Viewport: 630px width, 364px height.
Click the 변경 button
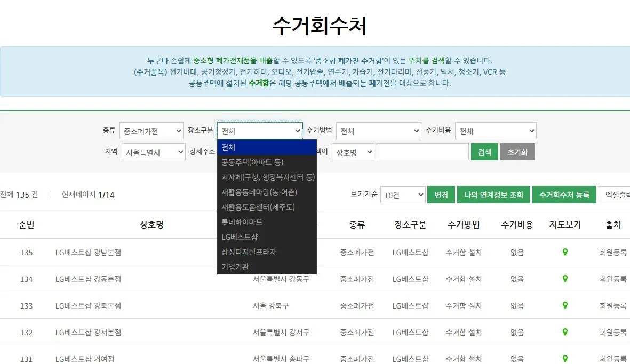pos(441,195)
